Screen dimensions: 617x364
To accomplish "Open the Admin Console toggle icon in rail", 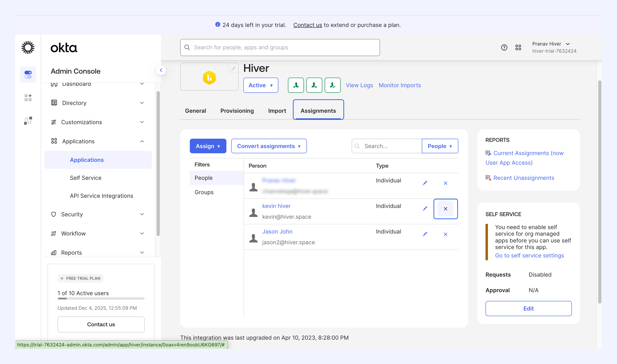I will pyautogui.click(x=28, y=75).
